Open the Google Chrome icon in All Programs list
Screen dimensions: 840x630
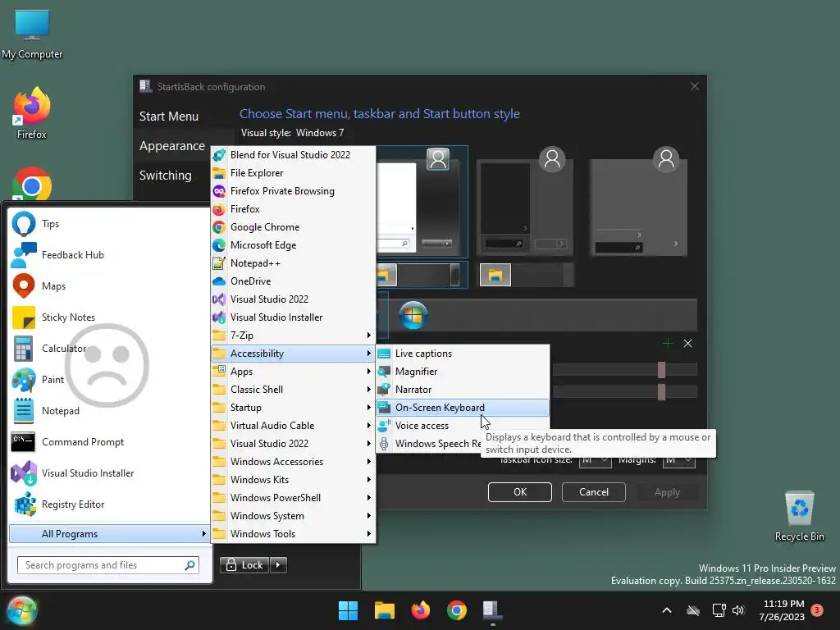[218, 227]
